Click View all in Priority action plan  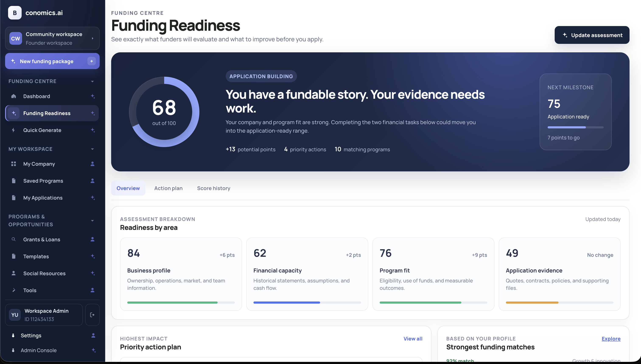(x=413, y=339)
